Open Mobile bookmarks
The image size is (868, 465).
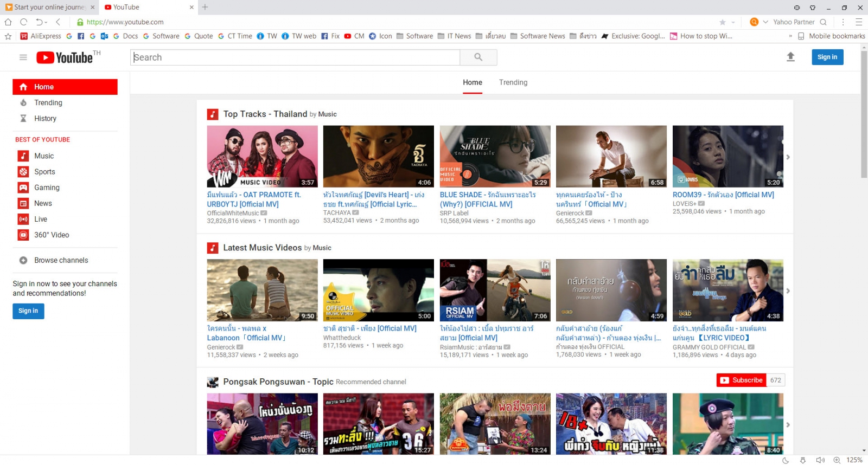coord(831,36)
